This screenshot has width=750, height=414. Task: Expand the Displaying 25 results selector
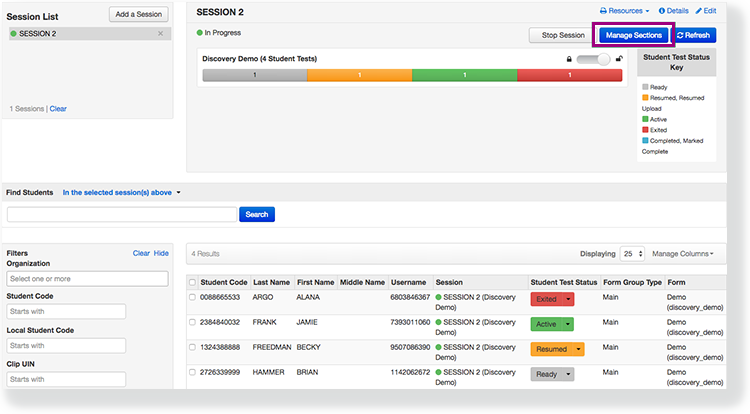[633, 254]
